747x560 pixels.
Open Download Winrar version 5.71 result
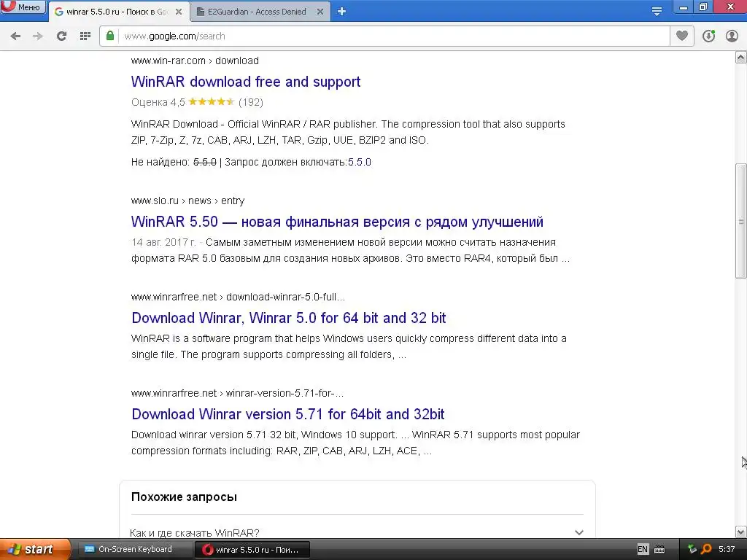click(x=287, y=414)
